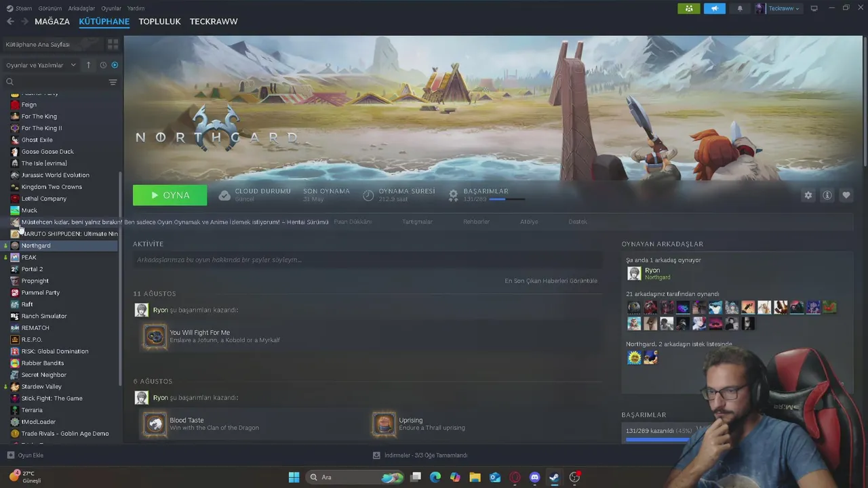Open the TECKRAWW profile tab

(214, 22)
